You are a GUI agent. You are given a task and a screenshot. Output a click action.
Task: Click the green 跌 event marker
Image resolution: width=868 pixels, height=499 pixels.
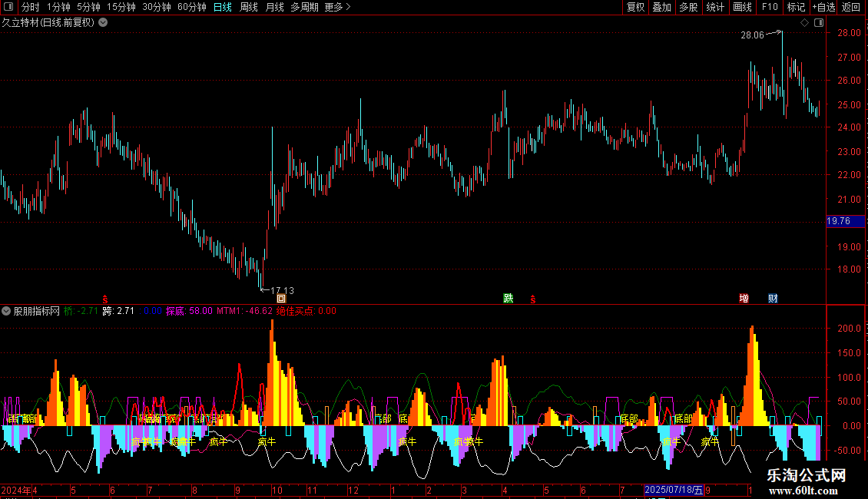point(509,299)
